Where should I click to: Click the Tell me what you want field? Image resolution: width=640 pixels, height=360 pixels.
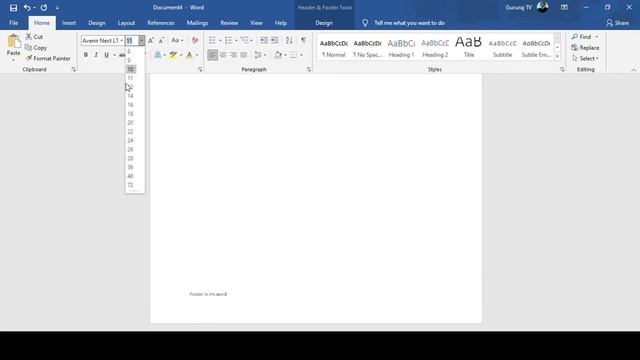point(409,23)
